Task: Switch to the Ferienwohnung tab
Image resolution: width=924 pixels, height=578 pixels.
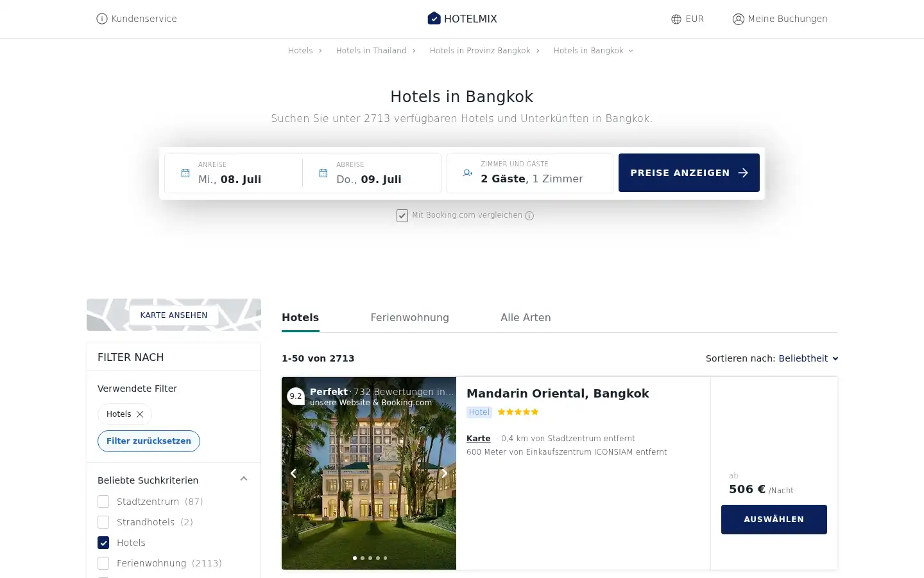Action: coord(409,317)
